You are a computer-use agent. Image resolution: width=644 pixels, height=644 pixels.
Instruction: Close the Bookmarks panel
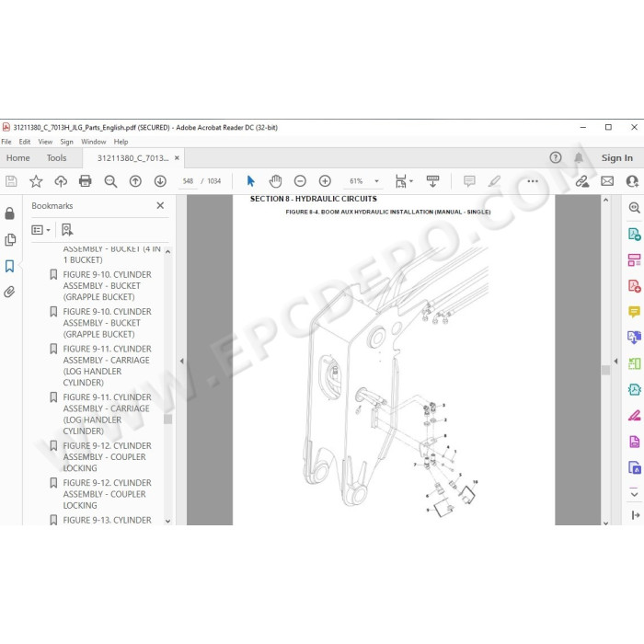coord(160,205)
